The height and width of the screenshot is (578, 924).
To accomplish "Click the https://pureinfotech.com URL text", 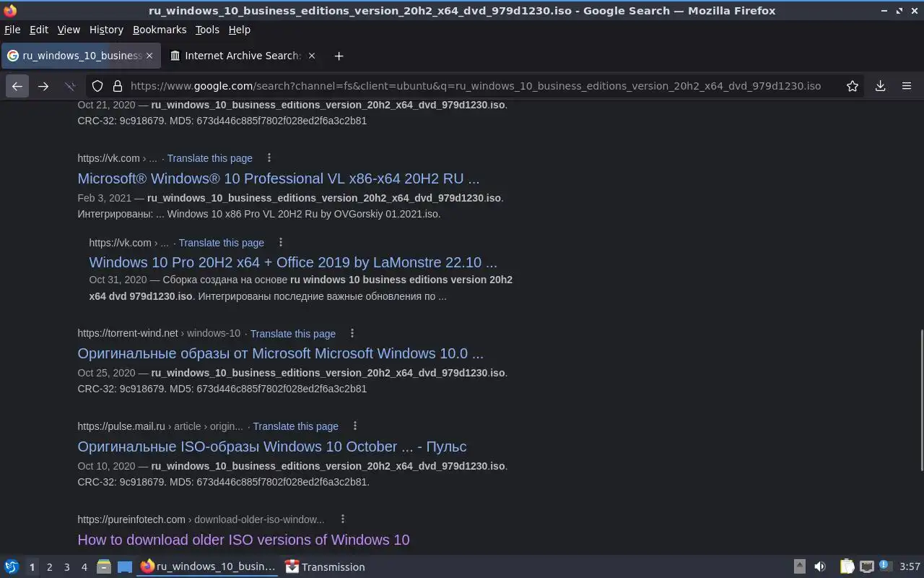I will pos(131,519).
